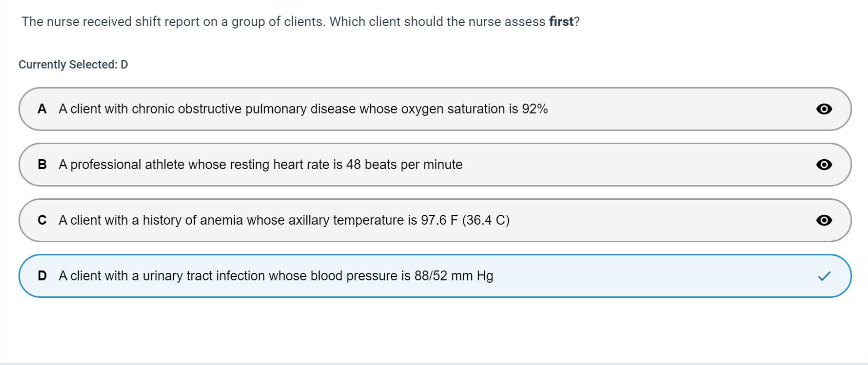Choose the professional athlete heart rate answer
The image size is (868, 365).
coord(260,165)
